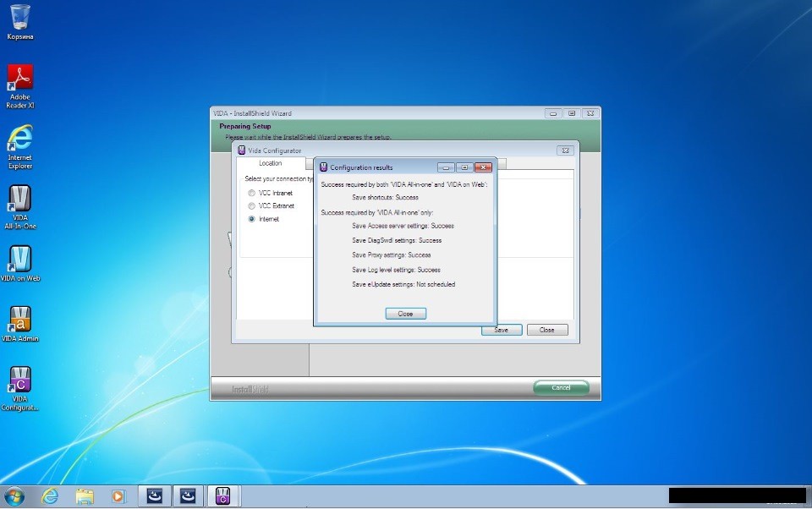Minimize the VIDA InstallShield Wizard window
The height and width of the screenshot is (509, 812).
[553, 113]
